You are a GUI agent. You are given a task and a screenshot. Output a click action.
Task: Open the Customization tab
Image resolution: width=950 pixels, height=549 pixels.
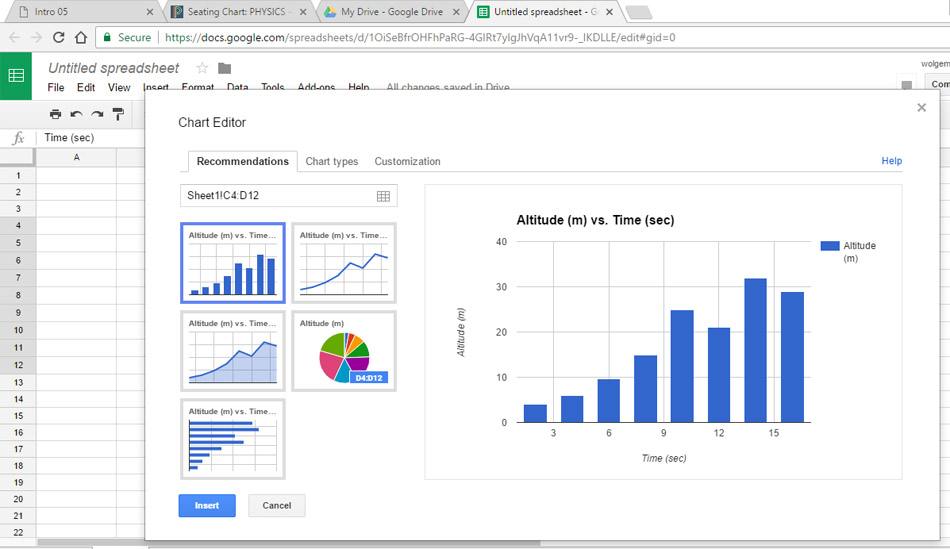(407, 161)
